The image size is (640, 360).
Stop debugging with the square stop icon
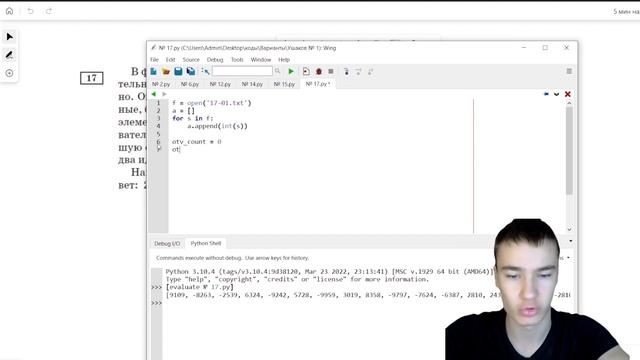331,71
